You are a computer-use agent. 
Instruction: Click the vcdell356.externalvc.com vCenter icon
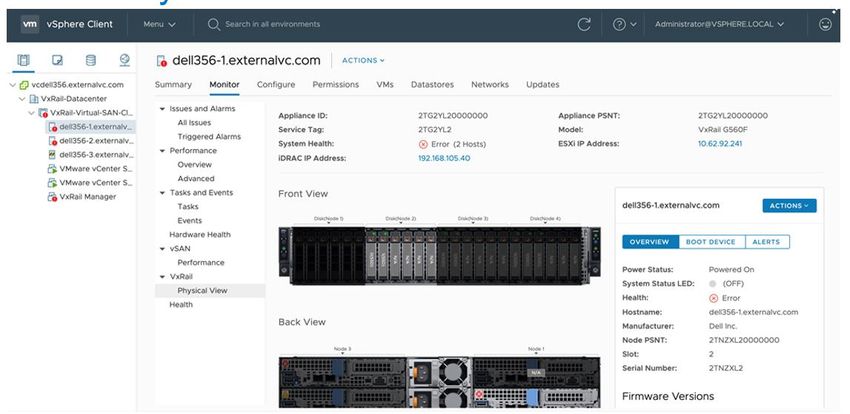(x=24, y=85)
